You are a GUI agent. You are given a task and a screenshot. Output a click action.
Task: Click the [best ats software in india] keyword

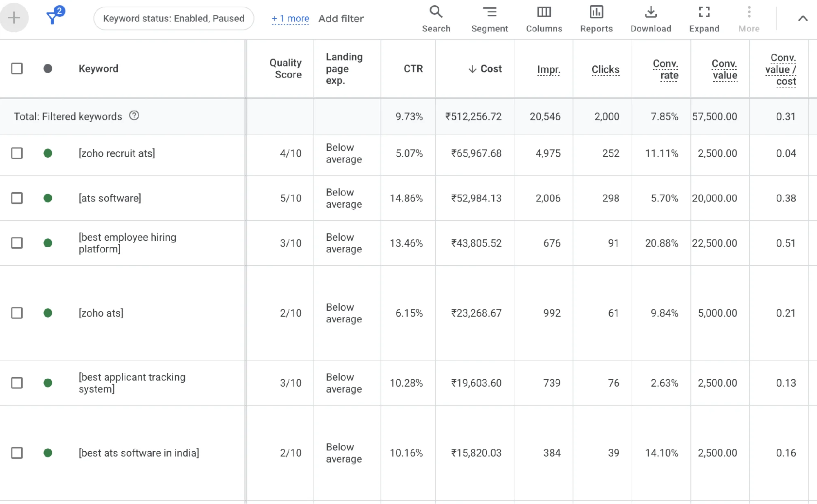click(x=139, y=453)
